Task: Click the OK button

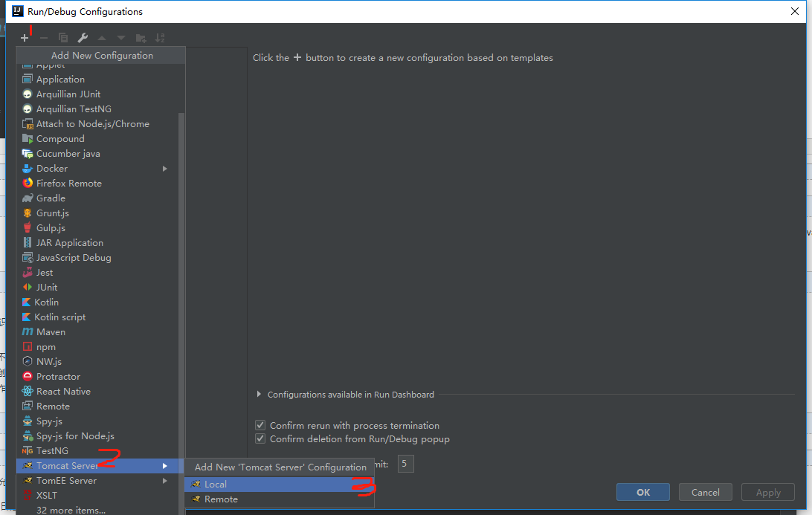Action: 642,492
